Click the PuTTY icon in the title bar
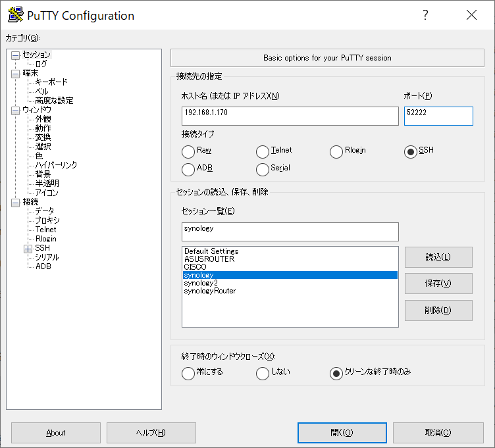The height and width of the screenshot is (448, 495). 15,15
